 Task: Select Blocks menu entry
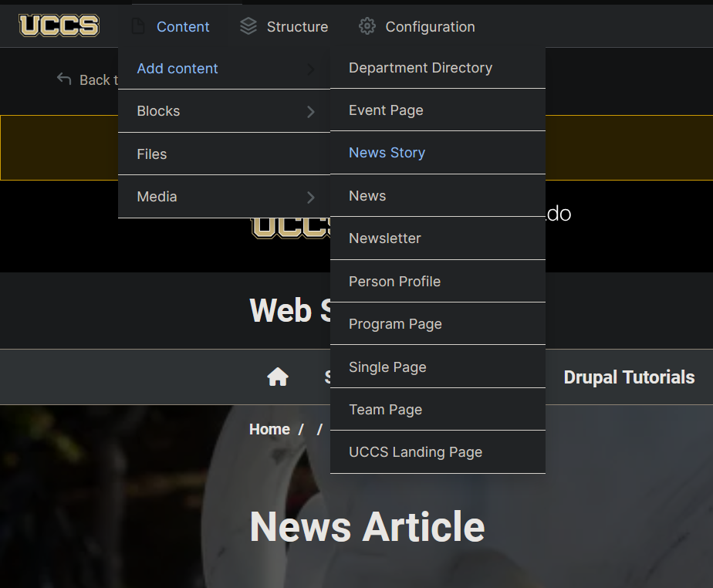coord(225,111)
